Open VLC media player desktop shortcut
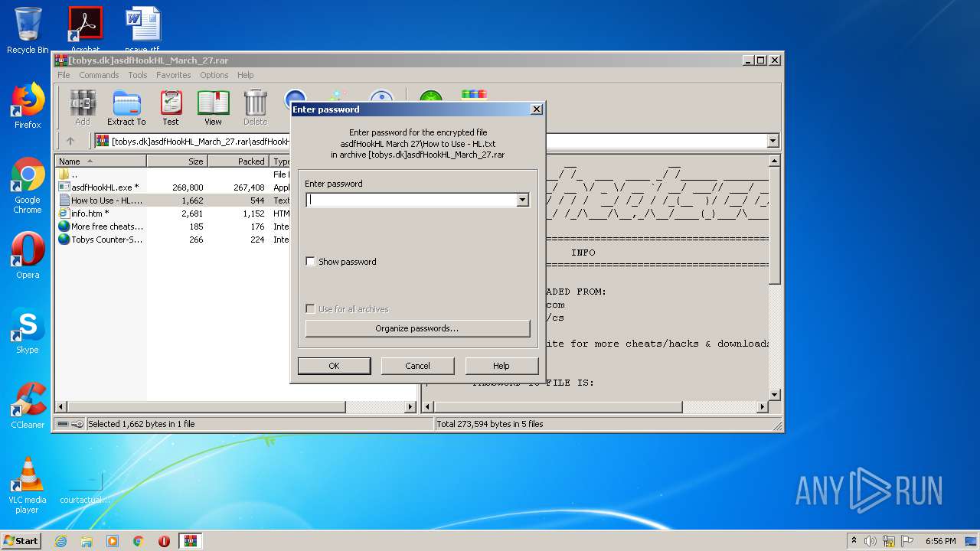Image resolution: width=980 pixels, height=551 pixels. [x=28, y=485]
